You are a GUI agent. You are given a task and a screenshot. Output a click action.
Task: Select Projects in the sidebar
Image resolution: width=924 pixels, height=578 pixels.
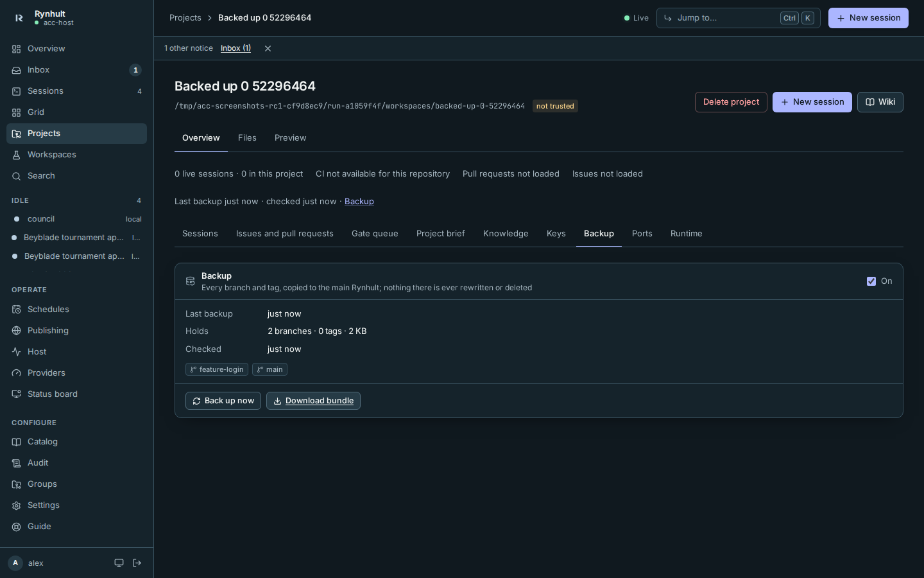tap(76, 134)
